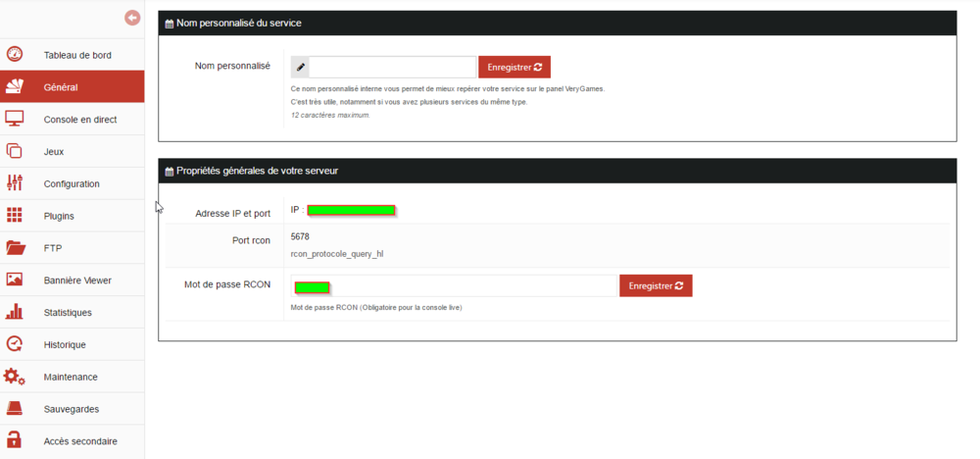Click the Plugins grid icon
The height and width of the screenshot is (459, 980).
point(15,216)
